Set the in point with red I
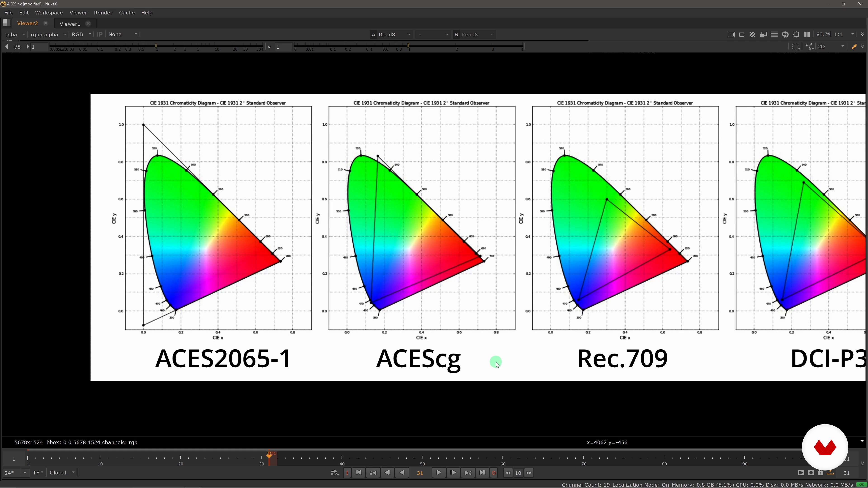The width and height of the screenshot is (868, 488). 347,473
